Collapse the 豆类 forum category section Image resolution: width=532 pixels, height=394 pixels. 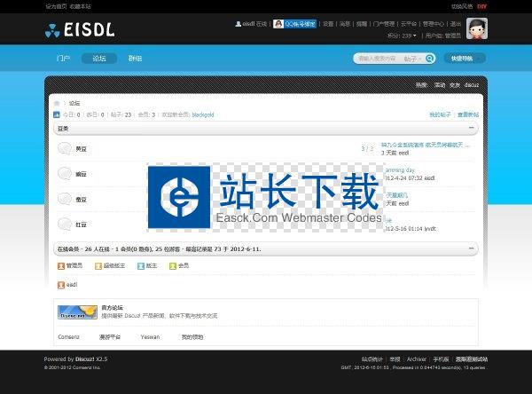(x=473, y=128)
